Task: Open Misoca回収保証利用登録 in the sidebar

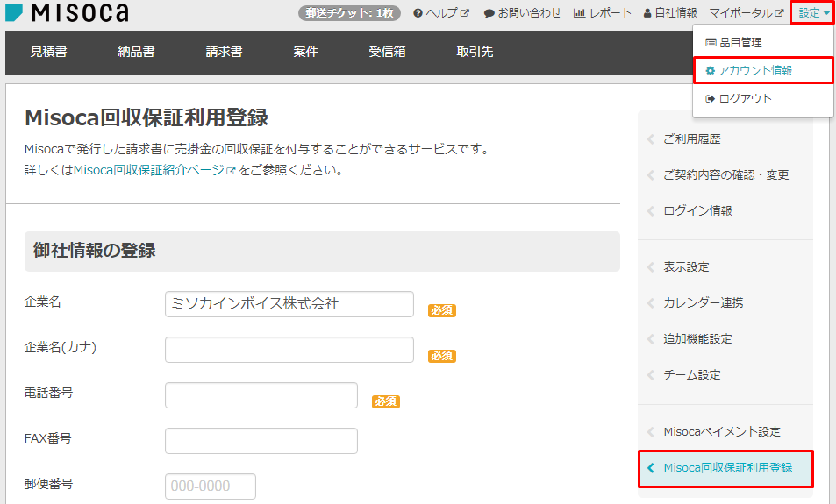Action: (725, 468)
